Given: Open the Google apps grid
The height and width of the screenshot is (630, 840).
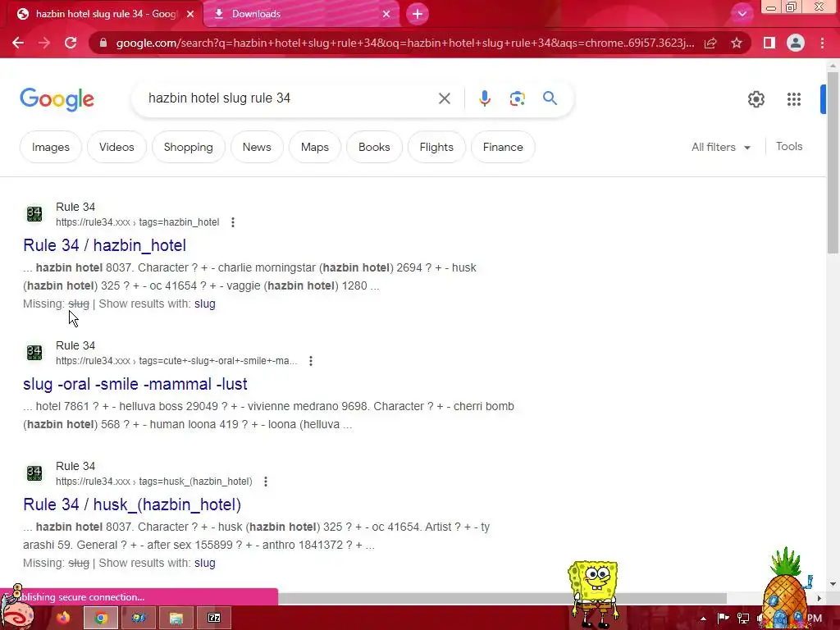Looking at the screenshot, I should point(794,99).
